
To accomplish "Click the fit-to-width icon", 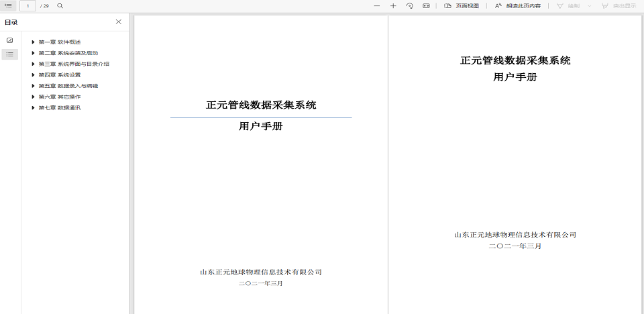I will click(x=426, y=5).
